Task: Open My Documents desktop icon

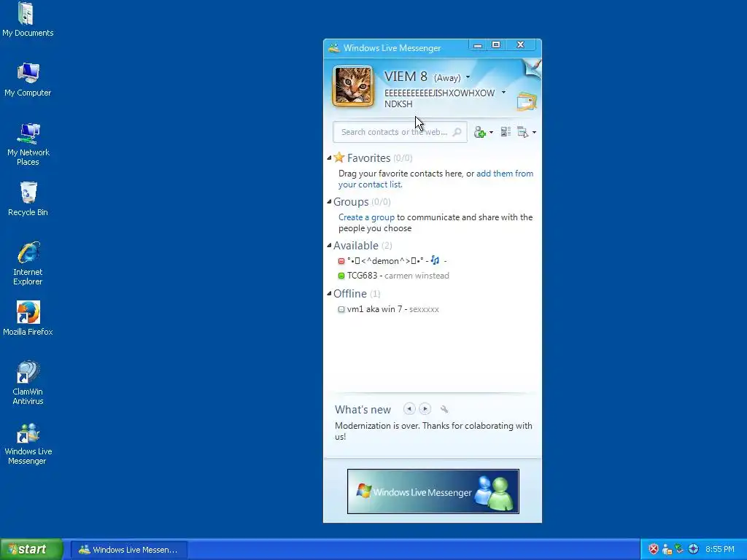Action: 27,20
